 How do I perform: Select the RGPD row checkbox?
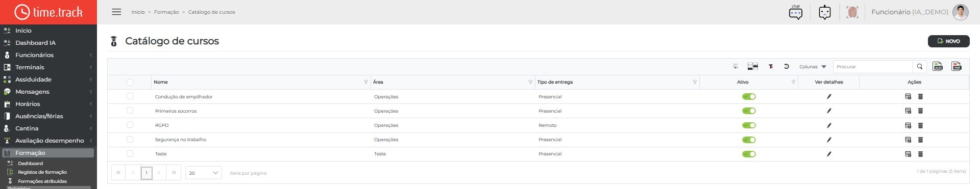pos(130,125)
